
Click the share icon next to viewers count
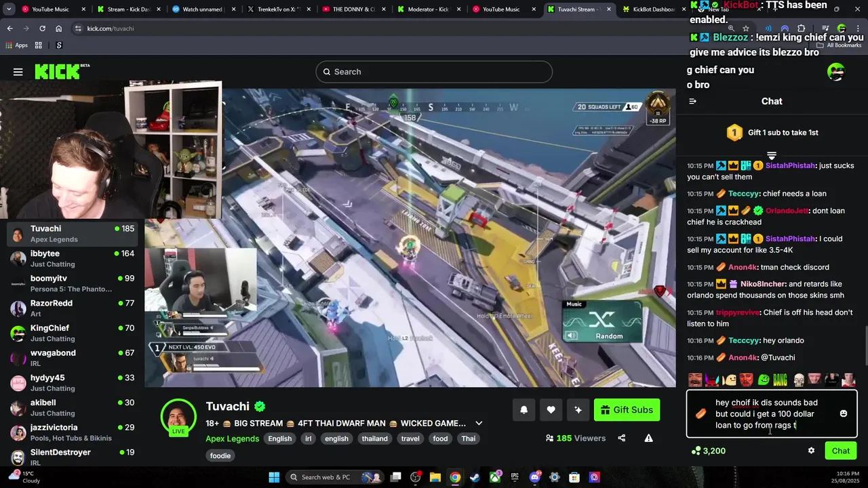tap(622, 439)
